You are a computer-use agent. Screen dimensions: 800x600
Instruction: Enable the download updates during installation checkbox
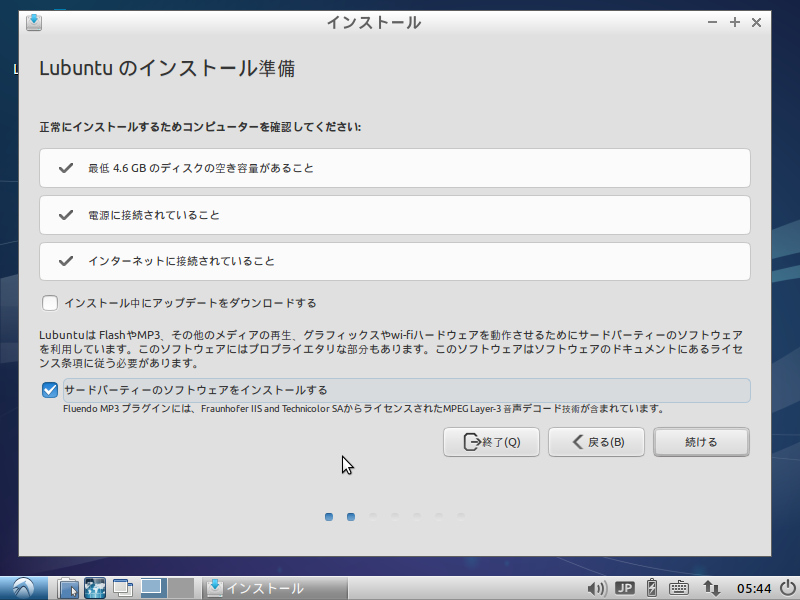50,302
